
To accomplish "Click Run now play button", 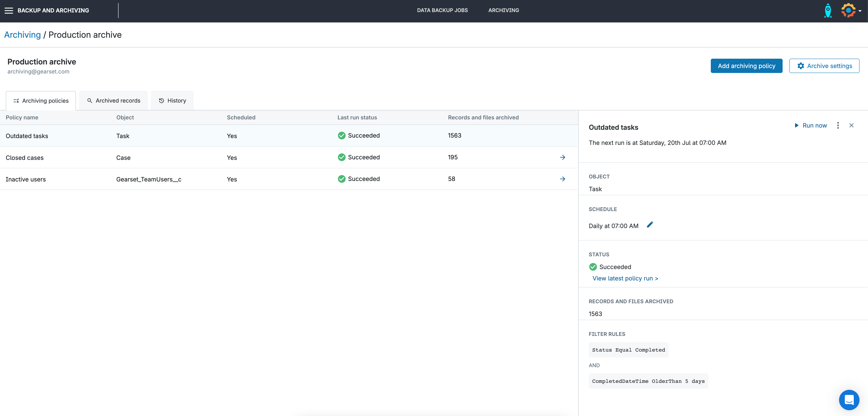I will tap(811, 125).
